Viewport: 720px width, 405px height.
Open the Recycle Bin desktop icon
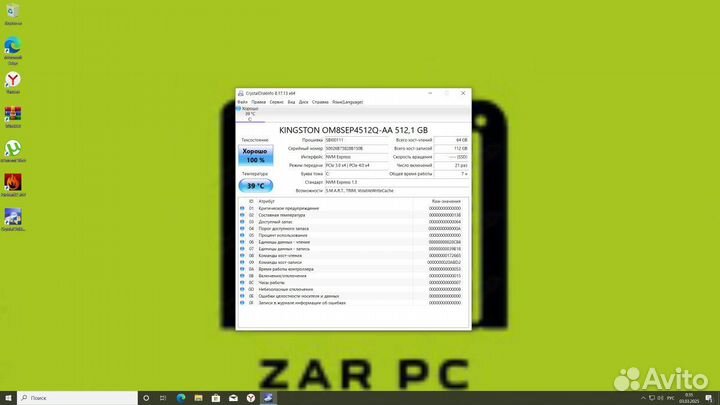(x=13, y=14)
